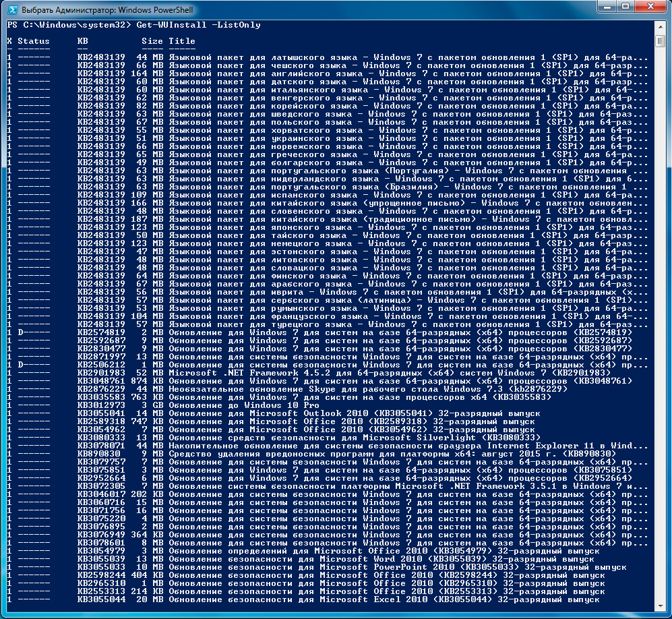Click the KB2830477 update row

[x=319, y=349]
